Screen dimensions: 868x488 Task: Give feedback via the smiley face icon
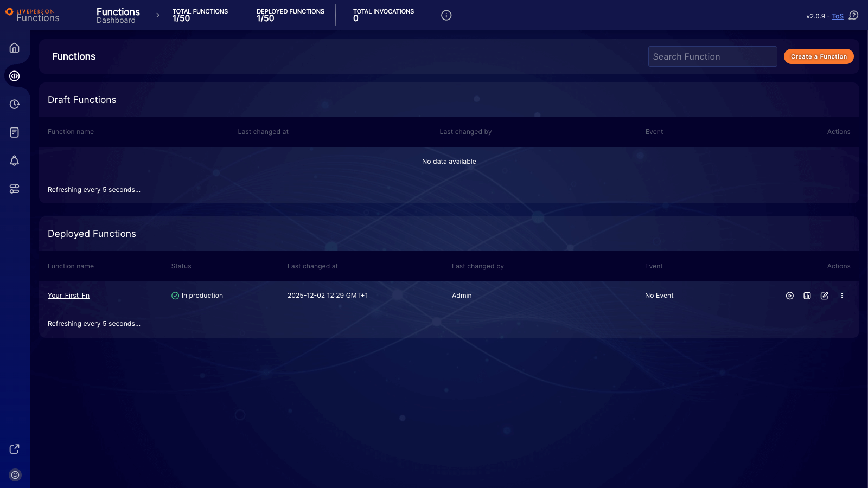pyautogui.click(x=15, y=474)
